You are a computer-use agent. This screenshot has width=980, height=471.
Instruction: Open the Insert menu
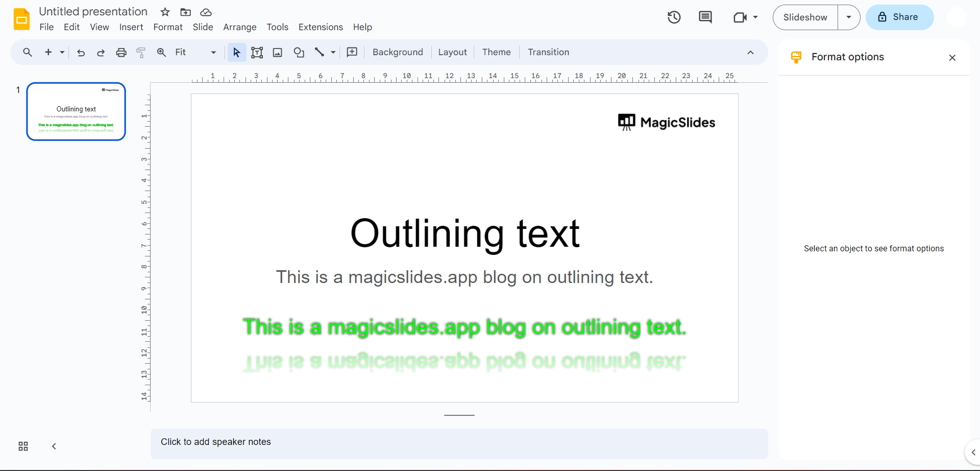tap(131, 27)
